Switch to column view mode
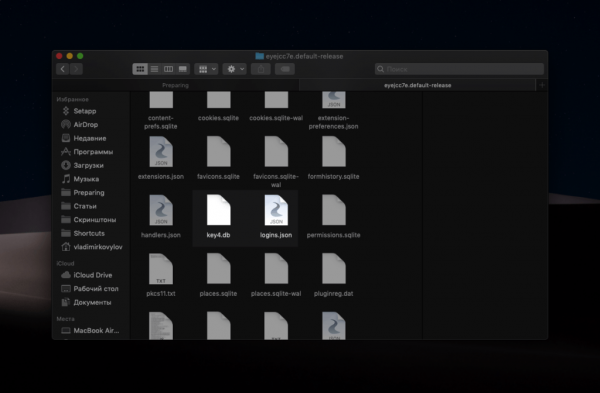Screen dimensions: 600x393 [169, 69]
